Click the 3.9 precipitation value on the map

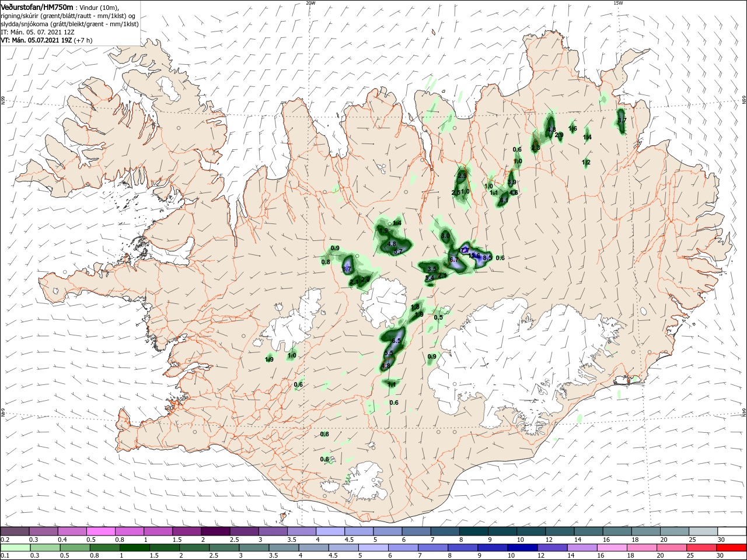coord(512,182)
